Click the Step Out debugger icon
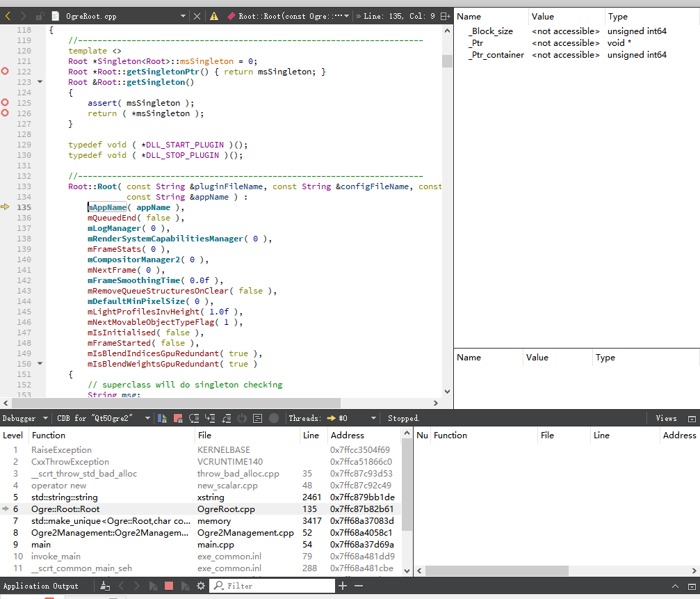The image size is (700, 599). pos(226,418)
